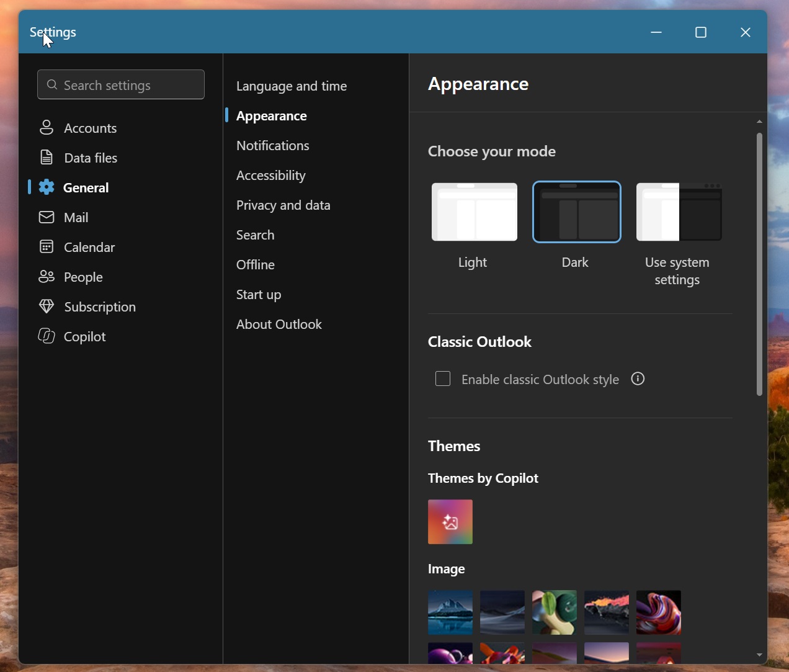
Task: Click the Copilot logo icon
Action: [x=47, y=336]
